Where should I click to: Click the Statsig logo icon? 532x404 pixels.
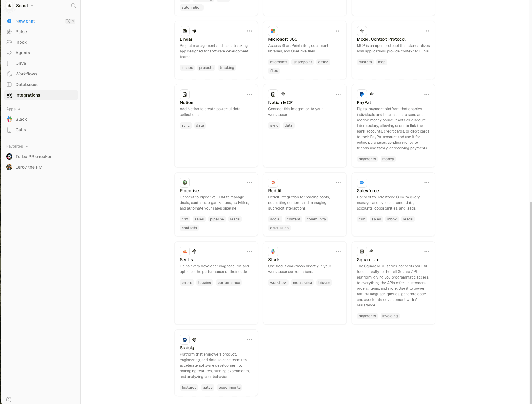tap(185, 340)
